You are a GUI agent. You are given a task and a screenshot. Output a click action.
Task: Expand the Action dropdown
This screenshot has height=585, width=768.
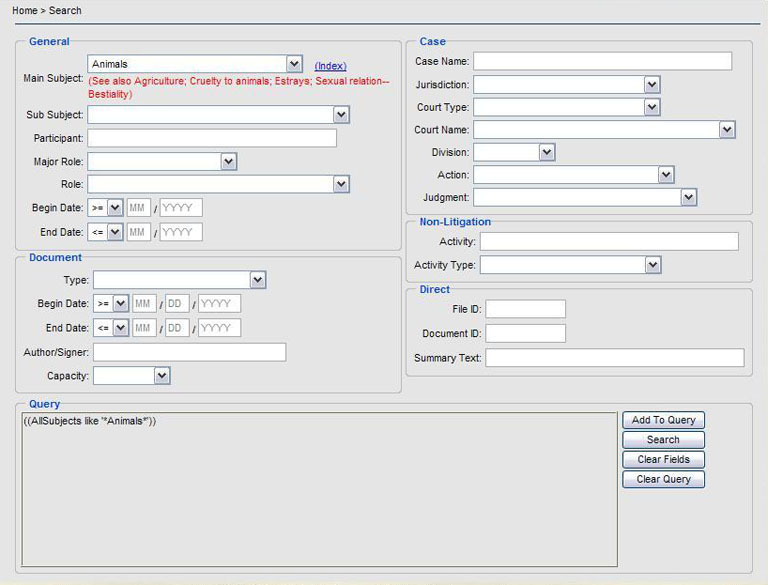(x=574, y=174)
